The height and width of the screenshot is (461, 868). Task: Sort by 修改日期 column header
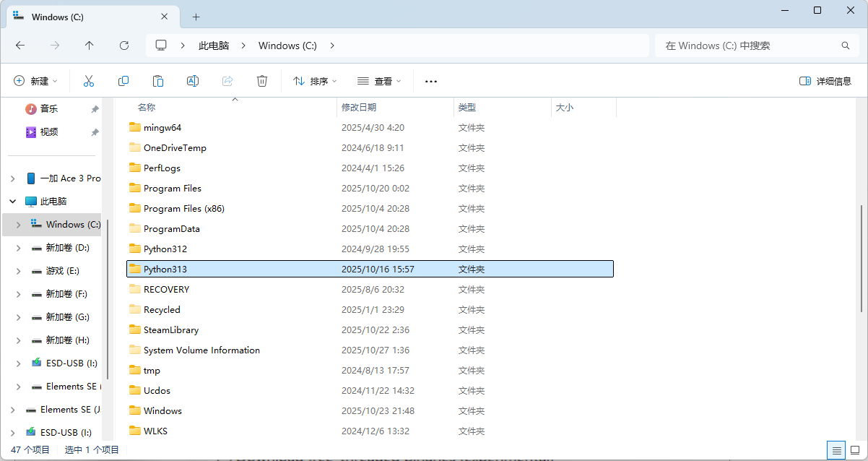tap(359, 107)
